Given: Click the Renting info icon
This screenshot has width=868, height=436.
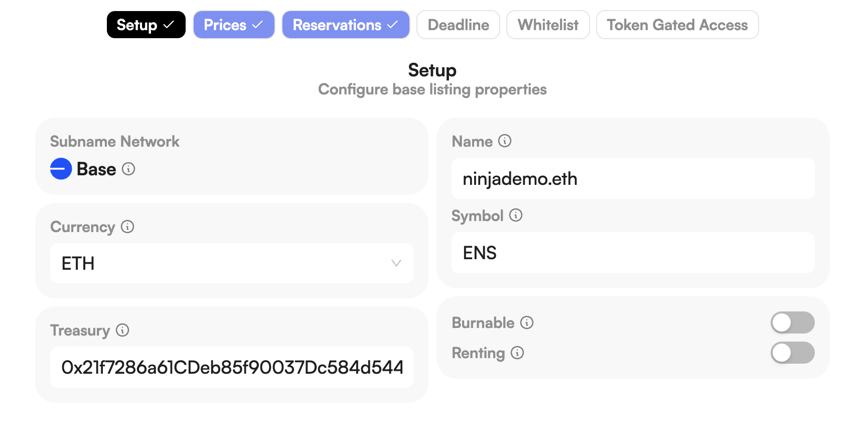Looking at the screenshot, I should click(x=517, y=353).
